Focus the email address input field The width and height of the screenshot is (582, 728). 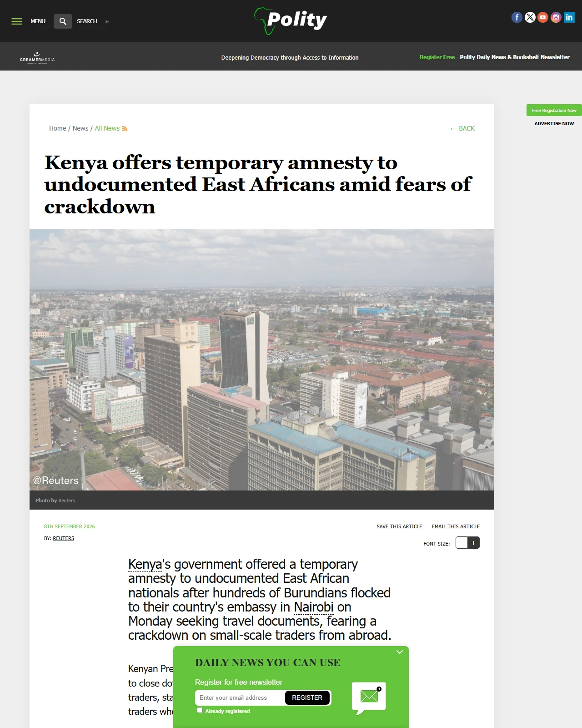tap(240, 698)
